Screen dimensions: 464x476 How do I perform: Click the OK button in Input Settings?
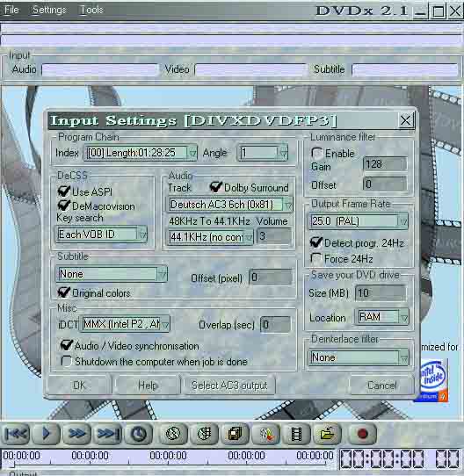coord(79,386)
